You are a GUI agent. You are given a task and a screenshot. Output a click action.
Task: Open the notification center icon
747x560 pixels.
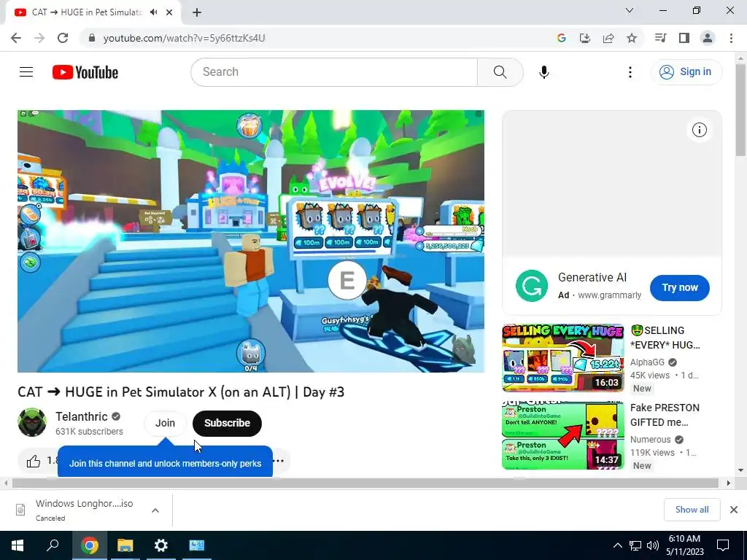[723, 545]
